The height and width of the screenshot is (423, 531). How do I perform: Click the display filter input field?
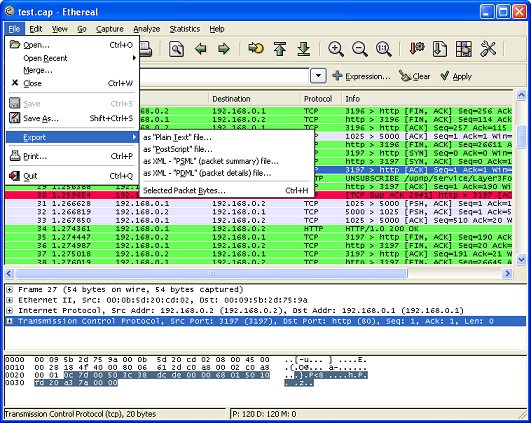point(224,76)
